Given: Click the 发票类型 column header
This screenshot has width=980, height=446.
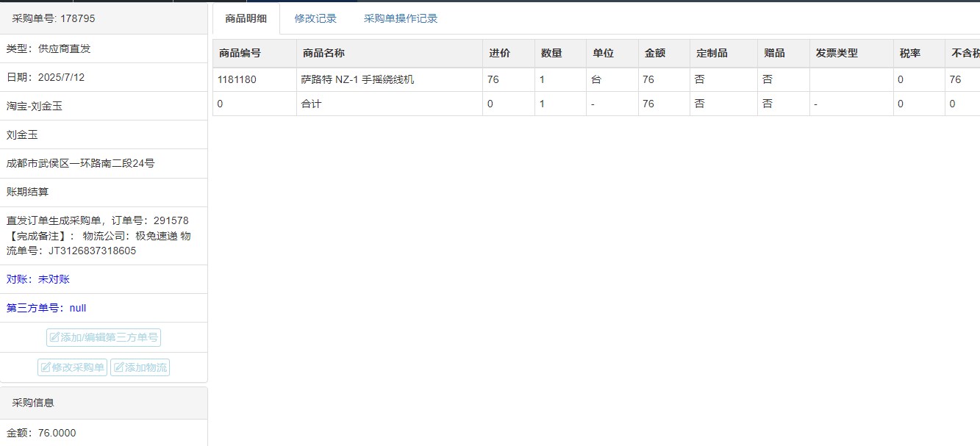Looking at the screenshot, I should coord(851,53).
